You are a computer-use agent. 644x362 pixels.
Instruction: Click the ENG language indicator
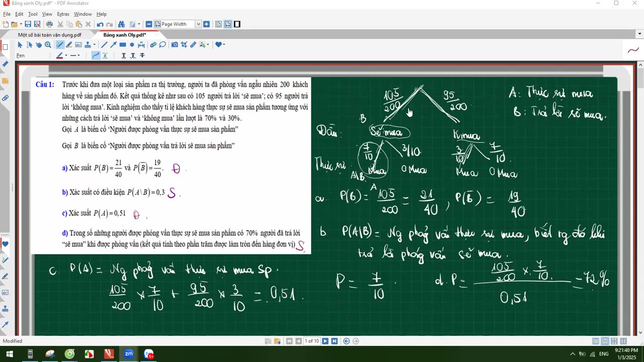point(604,354)
